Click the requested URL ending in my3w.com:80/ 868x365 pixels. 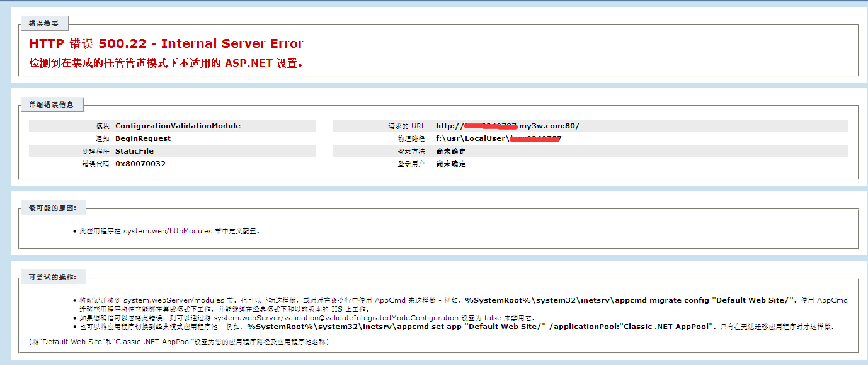[507, 126]
